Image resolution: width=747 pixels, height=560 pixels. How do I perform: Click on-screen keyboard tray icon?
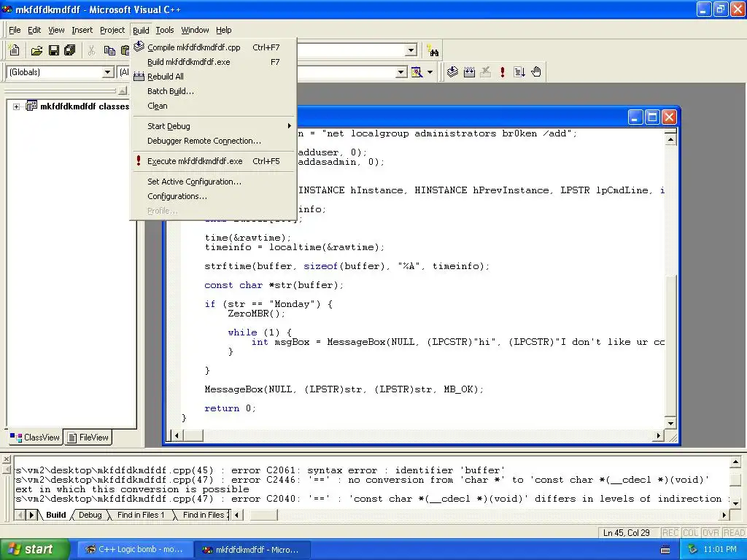point(665,550)
